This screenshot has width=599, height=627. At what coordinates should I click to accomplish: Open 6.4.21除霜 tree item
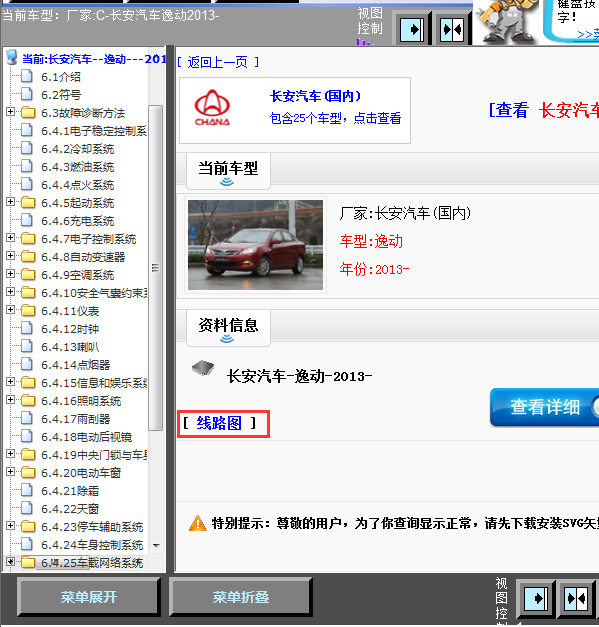pyautogui.click(x=70, y=491)
